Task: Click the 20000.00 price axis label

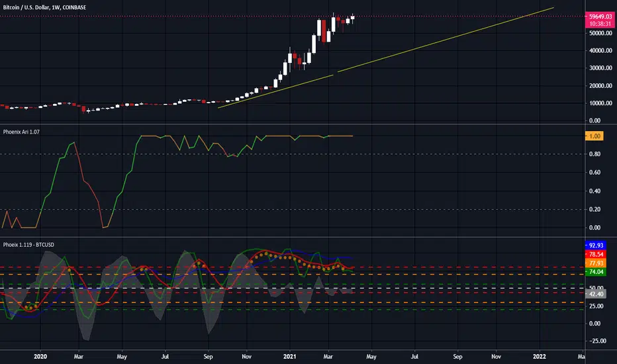Action: coord(600,86)
